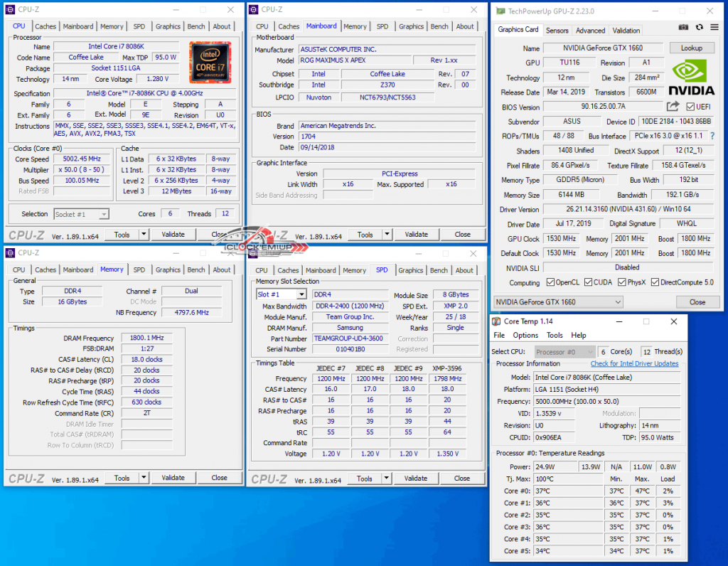Toggle the UEFI checkbox
Viewport: 728px width, 566px height.
pos(690,107)
